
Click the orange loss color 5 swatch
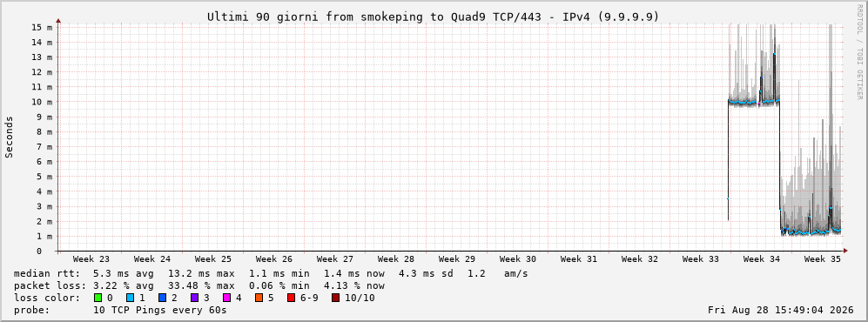pyautogui.click(x=259, y=299)
